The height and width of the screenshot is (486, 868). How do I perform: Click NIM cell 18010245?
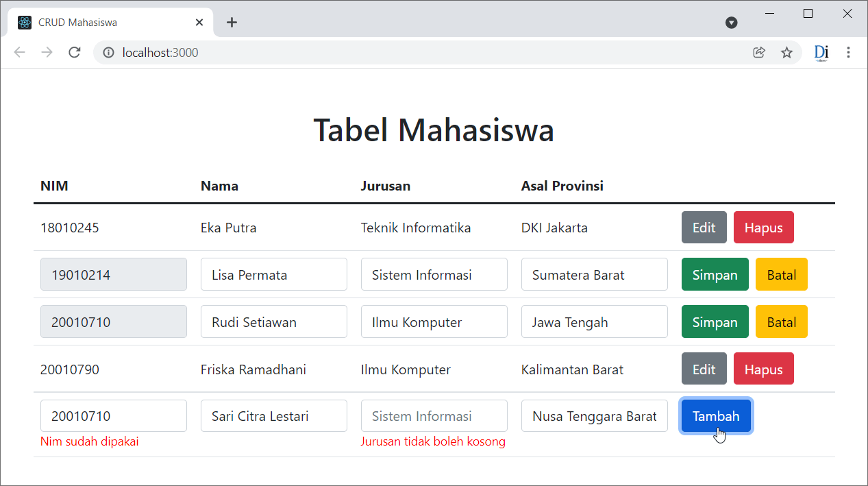70,228
